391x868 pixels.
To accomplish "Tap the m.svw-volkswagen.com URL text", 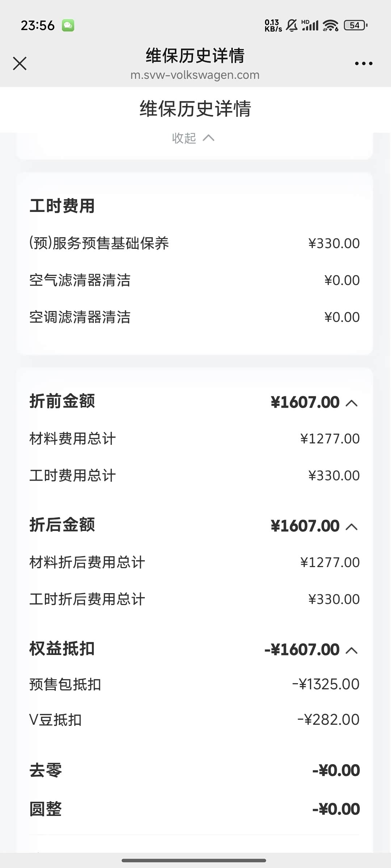I will 195,75.
